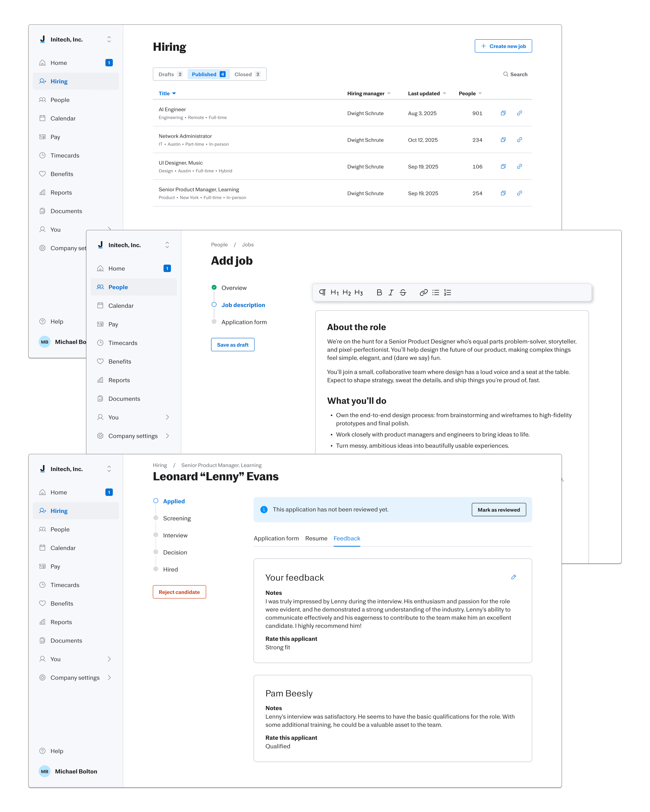Screen dimensions: 650x812
Task: Open Calendar in Hiring list window sidebar
Action: tap(76, 118)
